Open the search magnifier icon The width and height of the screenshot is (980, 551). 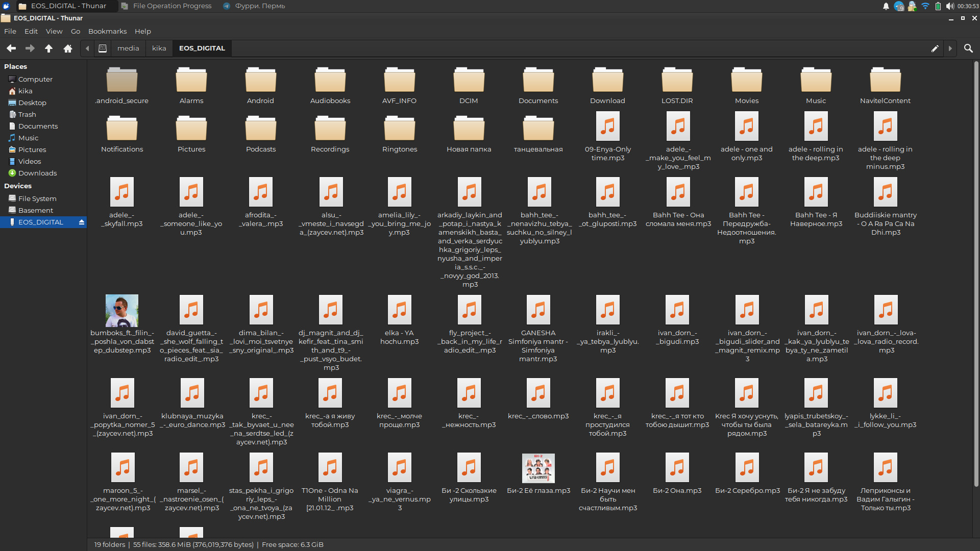point(968,48)
